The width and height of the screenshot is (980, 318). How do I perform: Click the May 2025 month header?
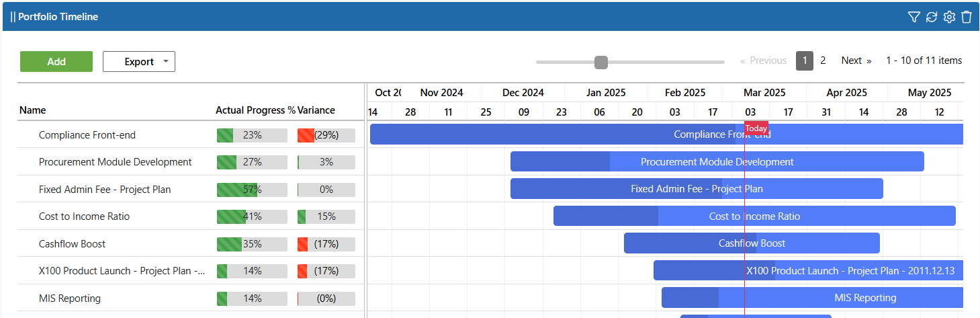pos(930,93)
